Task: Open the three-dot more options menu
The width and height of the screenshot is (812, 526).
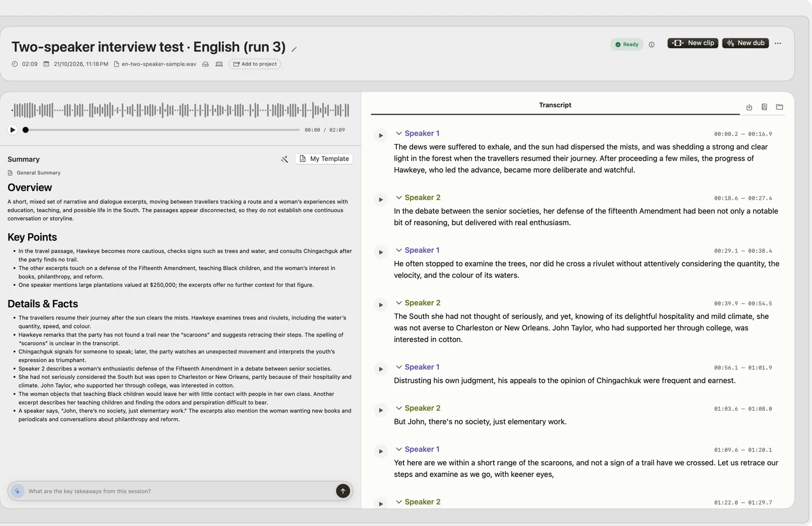Action: pyautogui.click(x=778, y=43)
